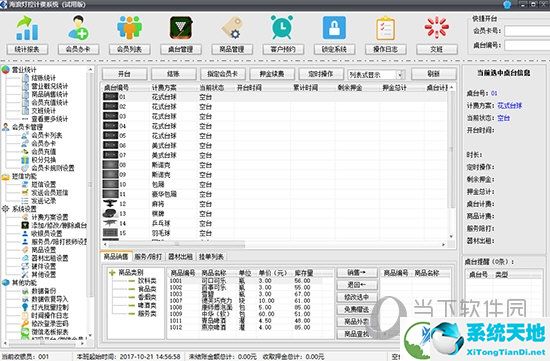Screen dimensions: 550x361
Task: Click the 销售→ button
Action: pyautogui.click(x=357, y=272)
